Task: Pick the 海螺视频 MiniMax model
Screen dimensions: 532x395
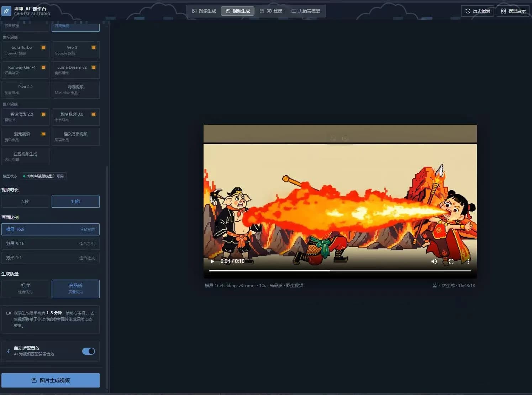Action: pos(75,90)
